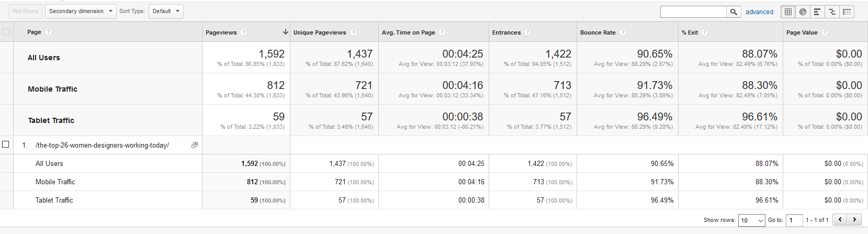Switch to Percentage pie chart view
The image size is (868, 234).
click(x=803, y=12)
